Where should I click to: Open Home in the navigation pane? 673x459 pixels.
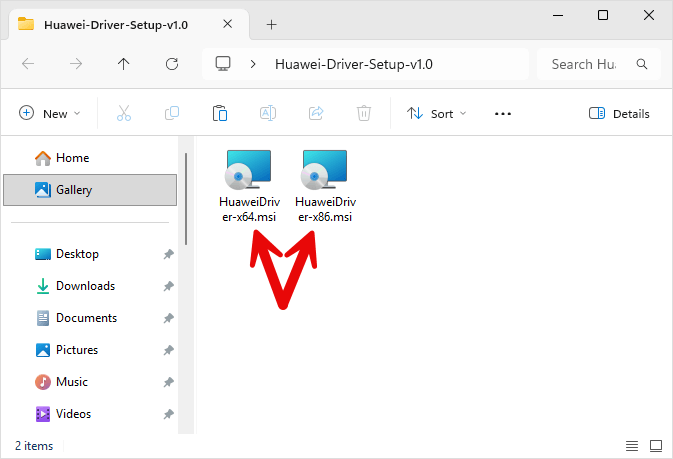pyautogui.click(x=90, y=158)
